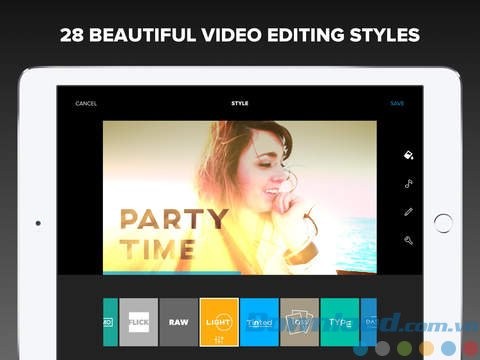
Task: Open the wrench settings icon
Action: click(409, 240)
